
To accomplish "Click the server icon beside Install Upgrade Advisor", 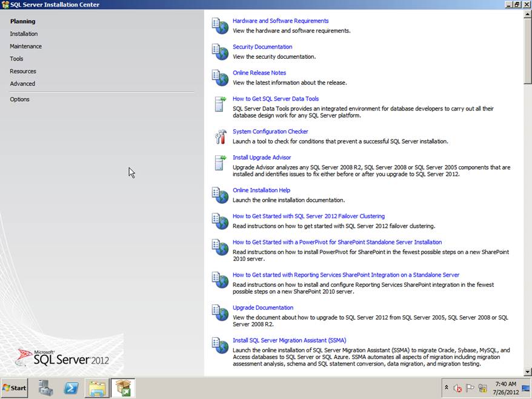I will click(220, 163).
